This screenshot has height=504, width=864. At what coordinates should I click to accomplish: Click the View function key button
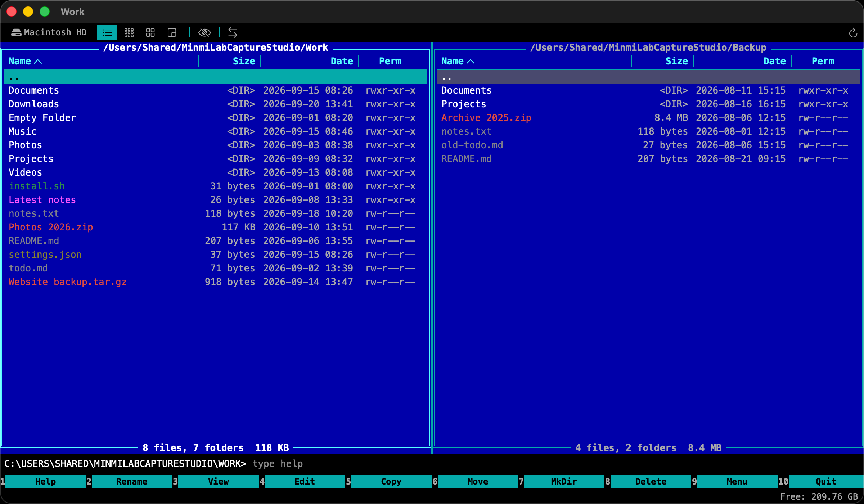point(218,481)
